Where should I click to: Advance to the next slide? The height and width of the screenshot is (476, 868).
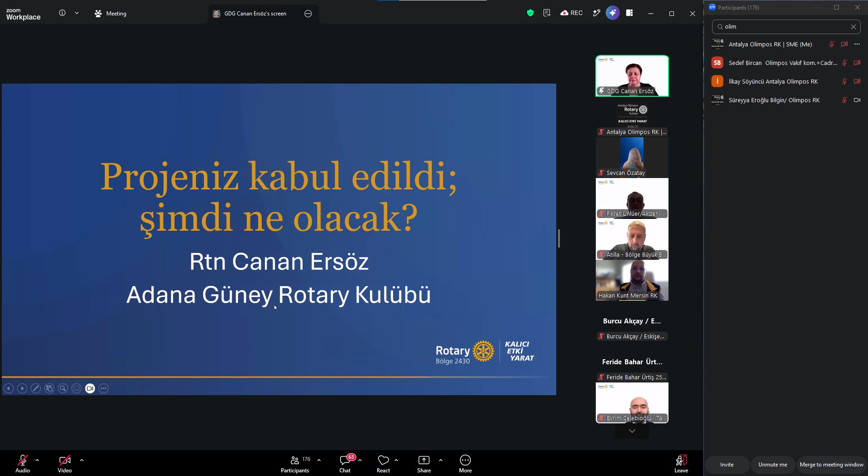[x=22, y=388]
